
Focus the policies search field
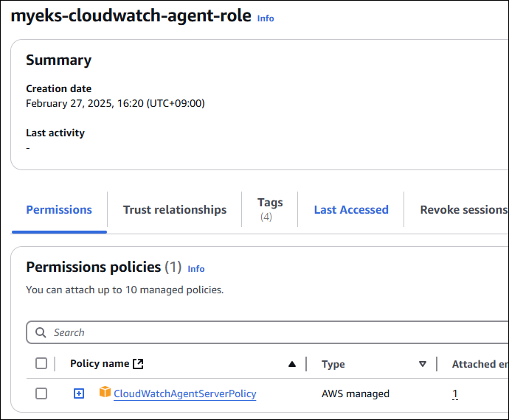coord(273,332)
